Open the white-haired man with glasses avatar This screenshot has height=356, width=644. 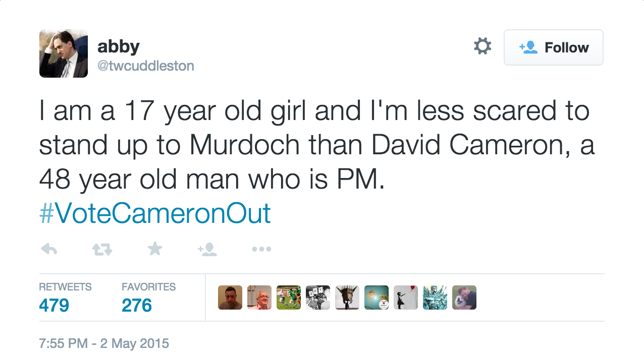click(x=259, y=298)
